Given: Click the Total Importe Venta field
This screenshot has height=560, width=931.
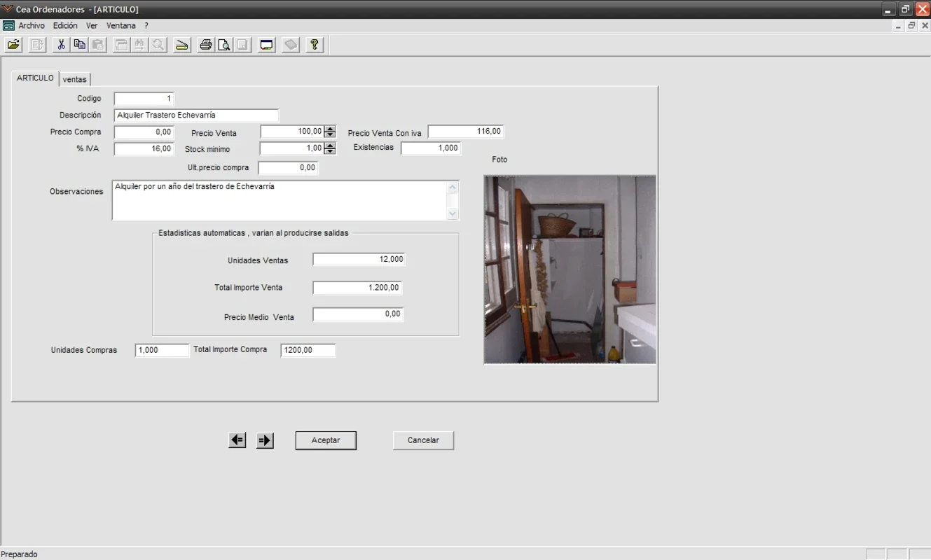Looking at the screenshot, I should point(358,288).
